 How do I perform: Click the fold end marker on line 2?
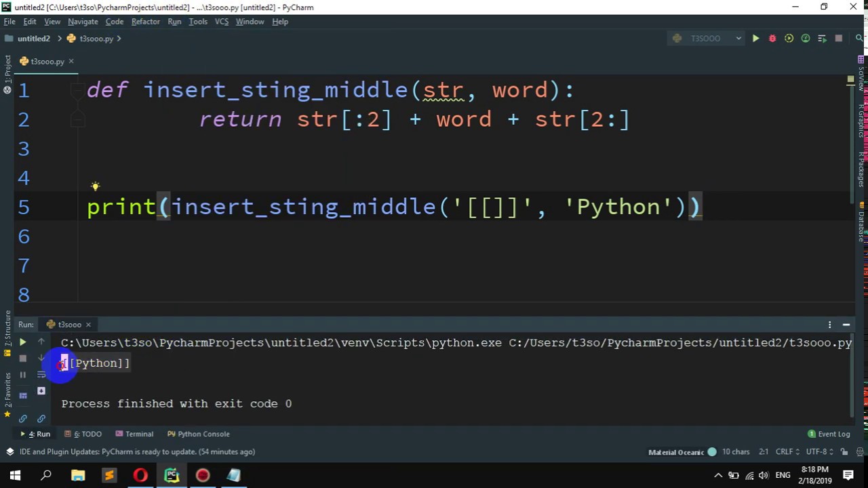(x=77, y=120)
